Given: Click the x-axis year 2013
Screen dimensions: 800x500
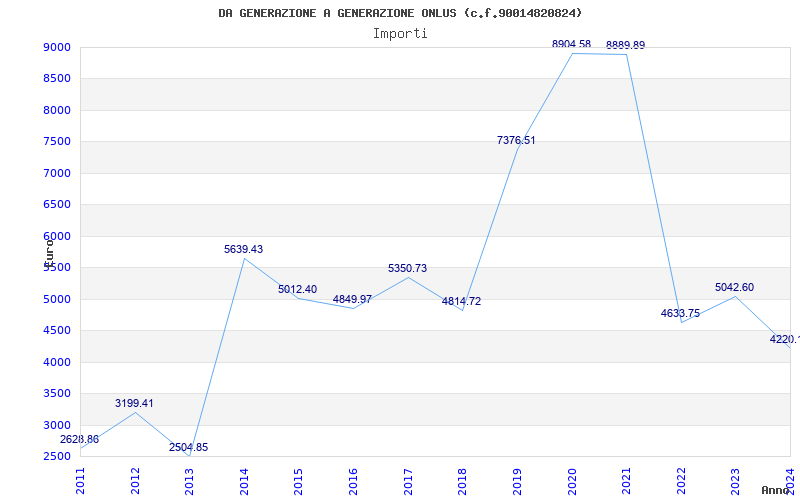Looking at the screenshot, I should pos(189,481).
